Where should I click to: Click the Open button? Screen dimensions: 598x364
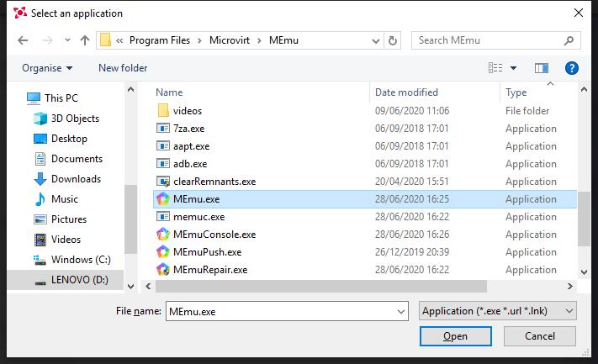tap(455, 336)
